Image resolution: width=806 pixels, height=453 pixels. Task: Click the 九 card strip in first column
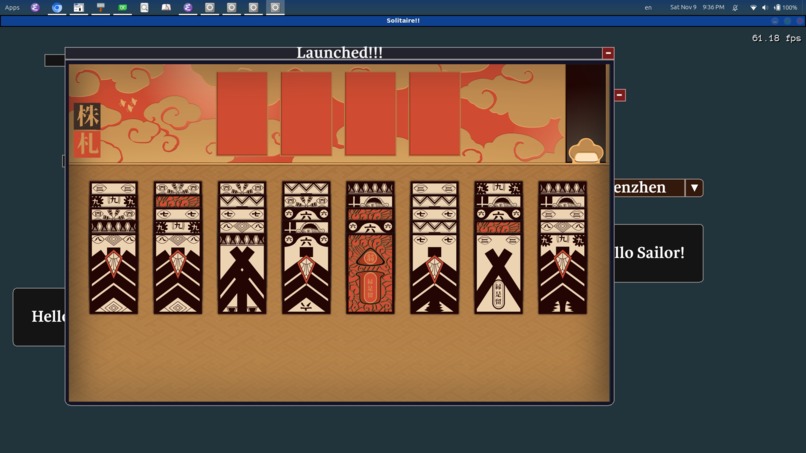(x=114, y=201)
